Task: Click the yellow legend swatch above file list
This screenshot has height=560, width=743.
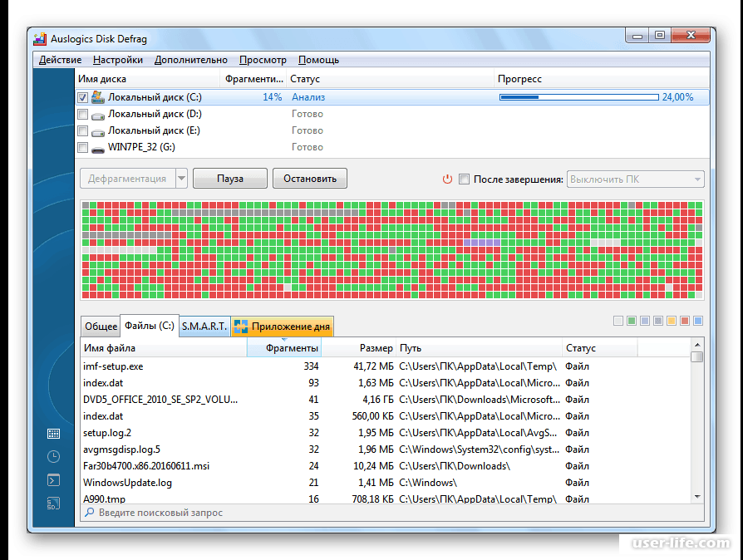Action: (x=672, y=321)
